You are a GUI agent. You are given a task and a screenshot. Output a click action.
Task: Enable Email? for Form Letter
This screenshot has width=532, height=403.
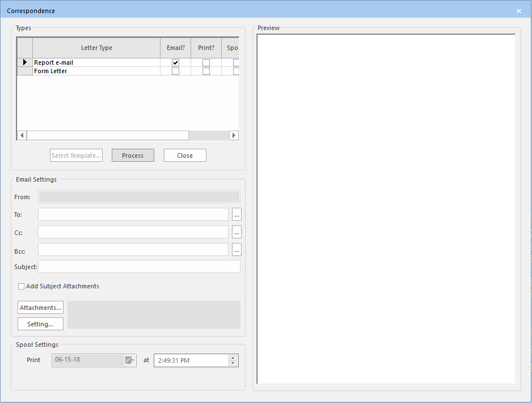click(x=175, y=71)
